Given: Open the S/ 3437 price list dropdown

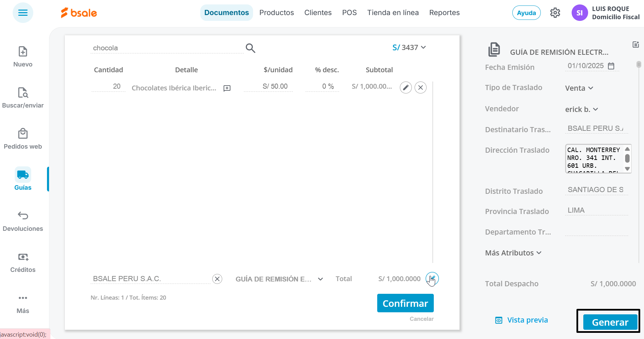Looking at the screenshot, I should click(409, 47).
